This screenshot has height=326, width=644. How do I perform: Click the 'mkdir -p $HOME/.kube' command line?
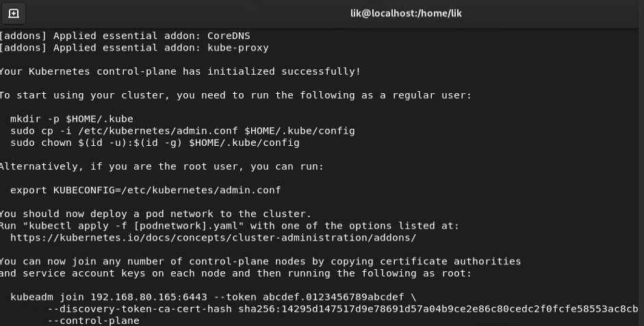point(71,119)
